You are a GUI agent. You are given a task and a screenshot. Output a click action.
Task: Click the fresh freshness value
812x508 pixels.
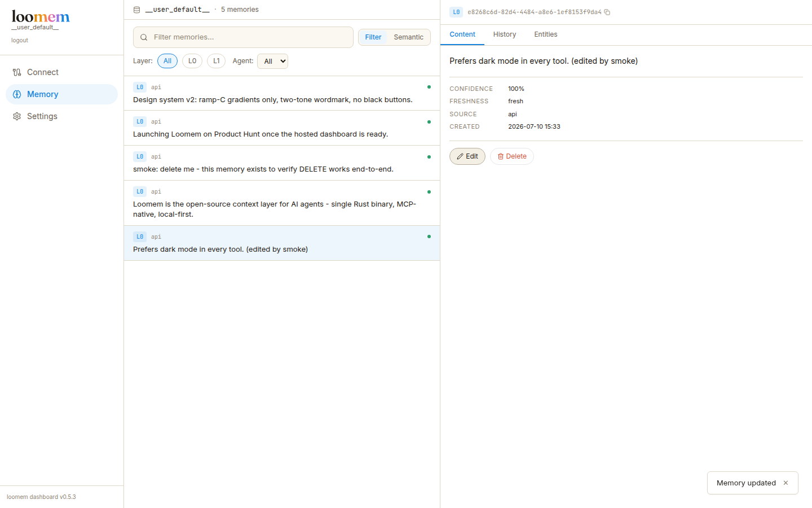coord(515,101)
